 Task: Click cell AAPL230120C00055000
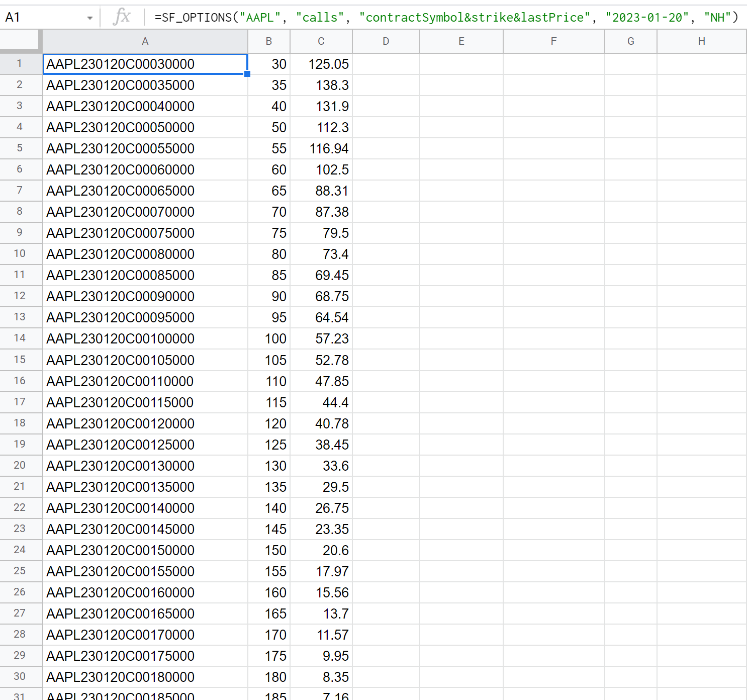(x=145, y=148)
